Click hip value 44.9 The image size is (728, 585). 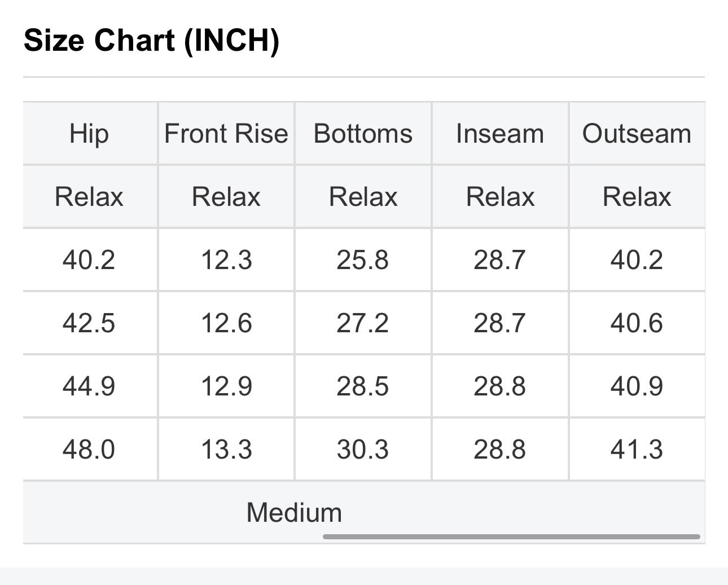89,386
